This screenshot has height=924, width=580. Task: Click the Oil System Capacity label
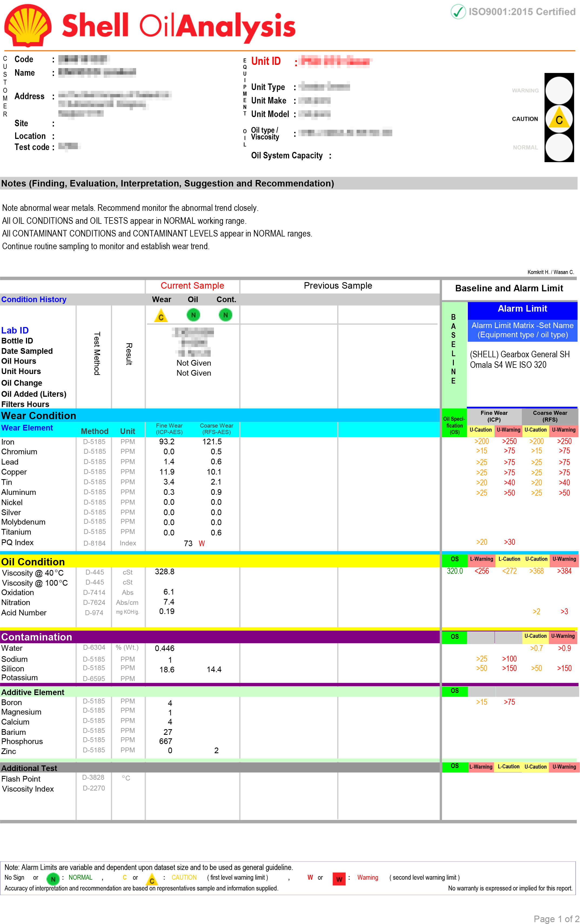[x=287, y=155]
